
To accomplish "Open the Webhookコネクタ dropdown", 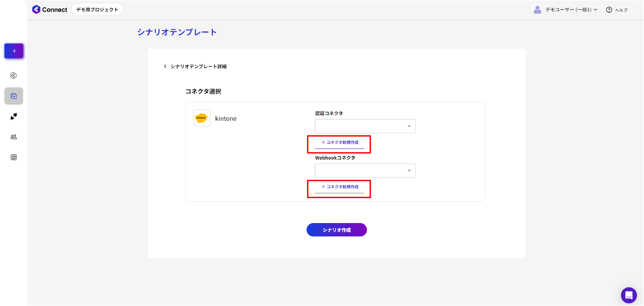I will pyautogui.click(x=365, y=170).
